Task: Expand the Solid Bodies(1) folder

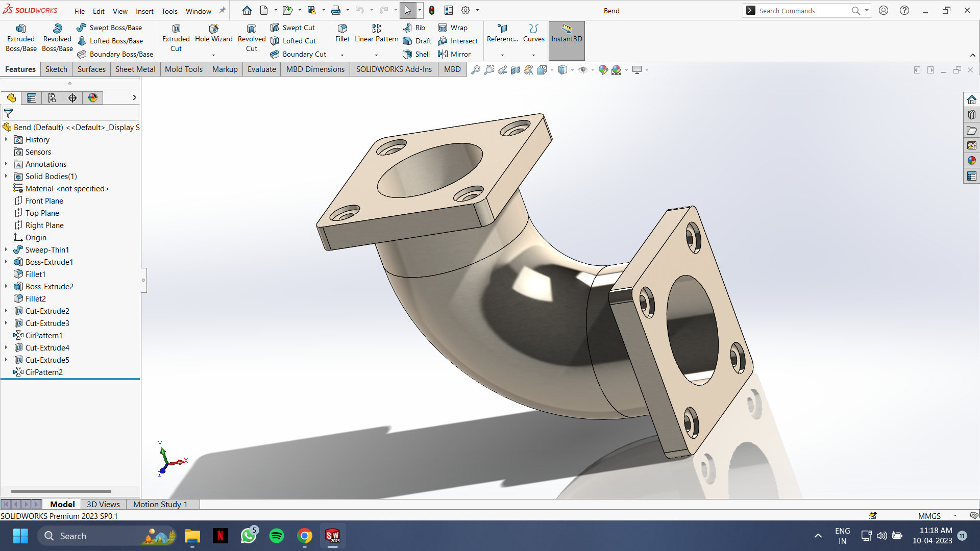Action: (x=6, y=176)
